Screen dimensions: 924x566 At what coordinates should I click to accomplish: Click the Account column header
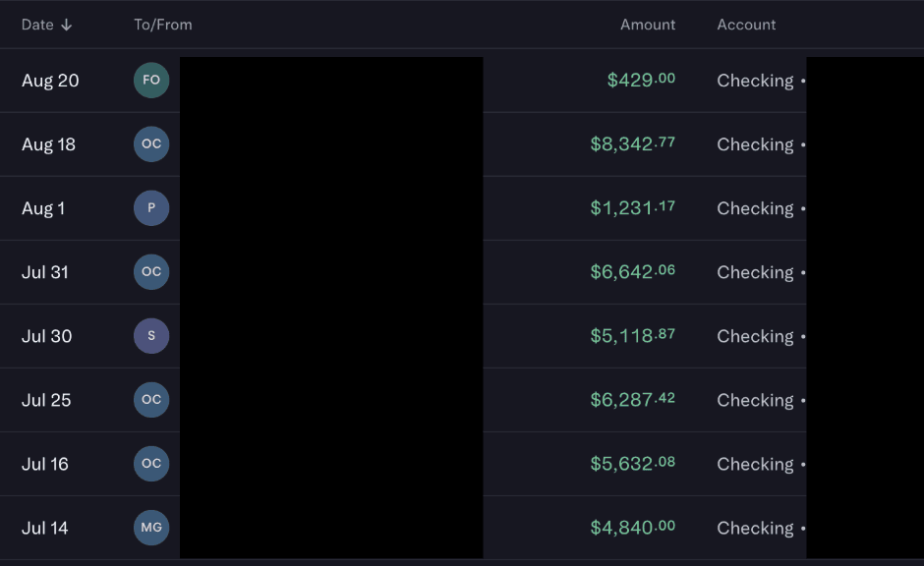[x=746, y=25]
